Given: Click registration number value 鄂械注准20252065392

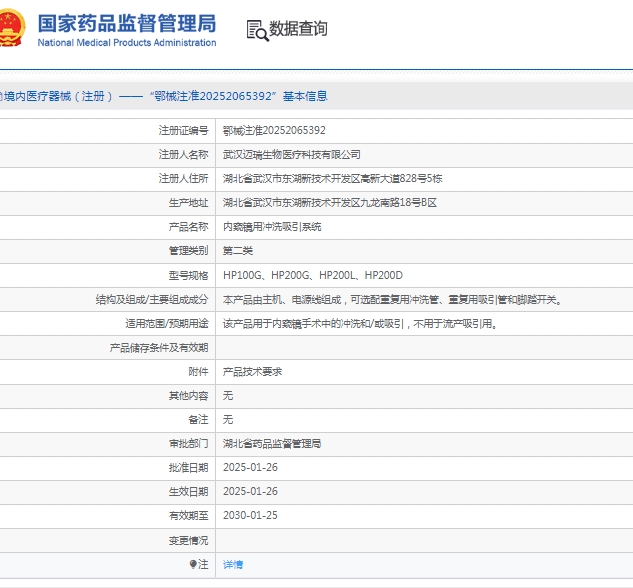Looking at the screenshot, I should click(x=274, y=130).
